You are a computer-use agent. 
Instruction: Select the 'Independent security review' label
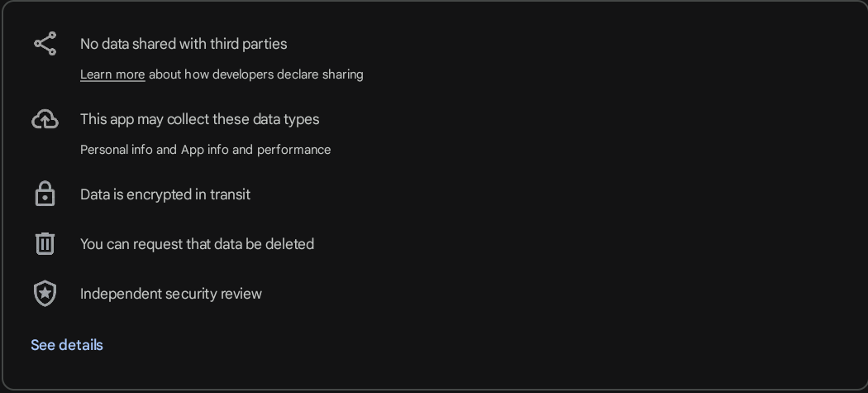[x=171, y=294]
